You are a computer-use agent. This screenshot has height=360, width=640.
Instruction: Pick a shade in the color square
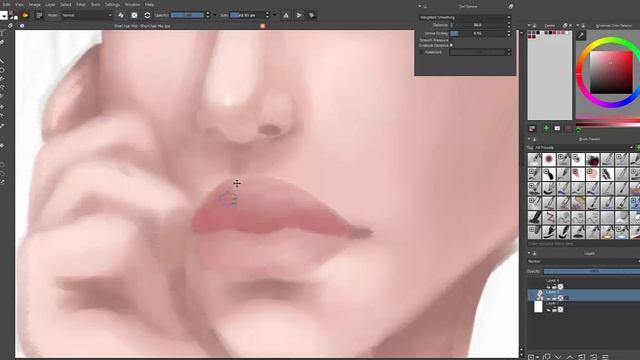(611, 73)
